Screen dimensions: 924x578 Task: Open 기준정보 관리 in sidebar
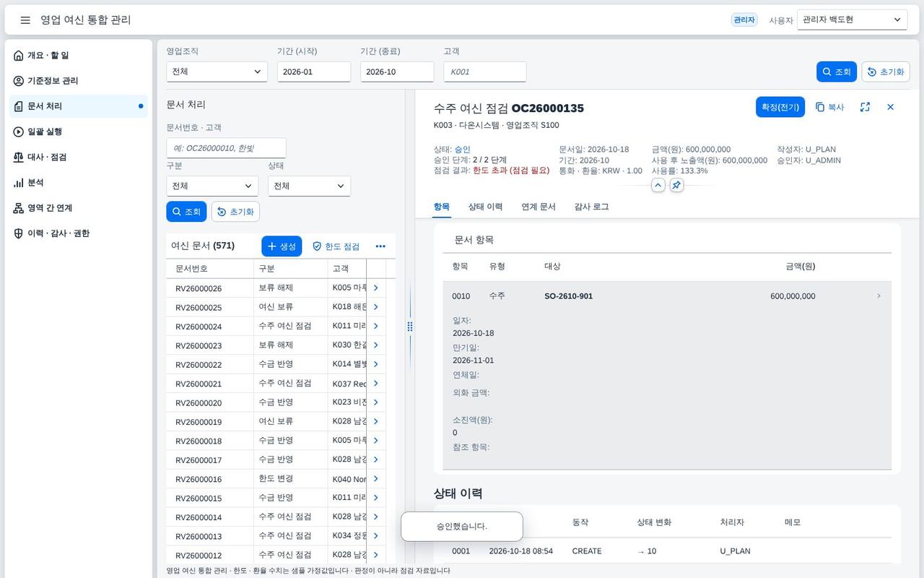[x=78, y=81]
